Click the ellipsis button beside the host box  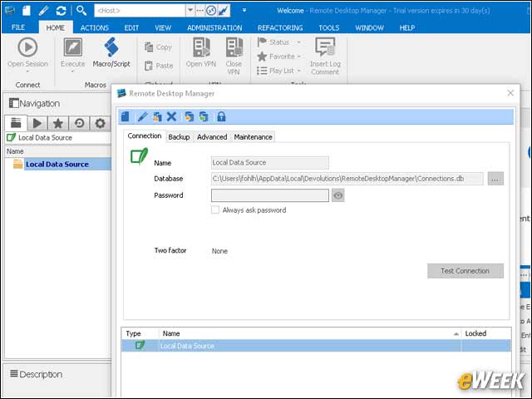point(200,11)
